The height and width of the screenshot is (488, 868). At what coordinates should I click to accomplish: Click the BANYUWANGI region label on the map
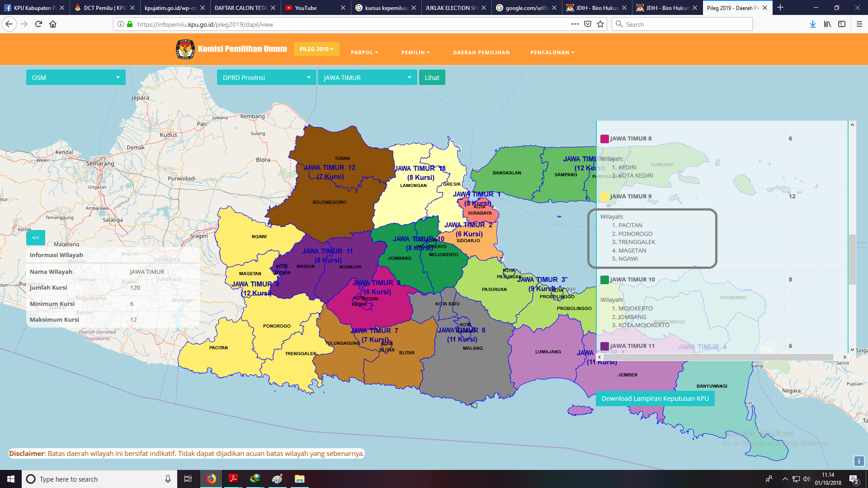[x=712, y=386]
